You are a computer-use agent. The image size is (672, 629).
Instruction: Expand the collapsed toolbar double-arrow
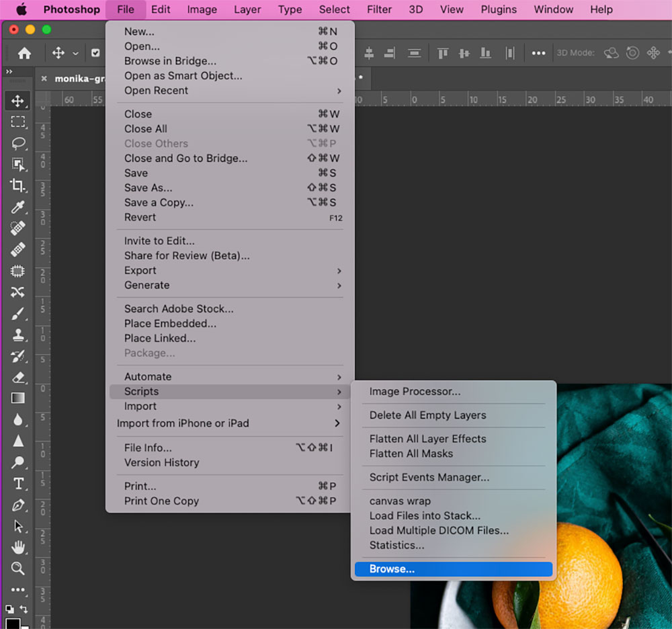[9, 71]
